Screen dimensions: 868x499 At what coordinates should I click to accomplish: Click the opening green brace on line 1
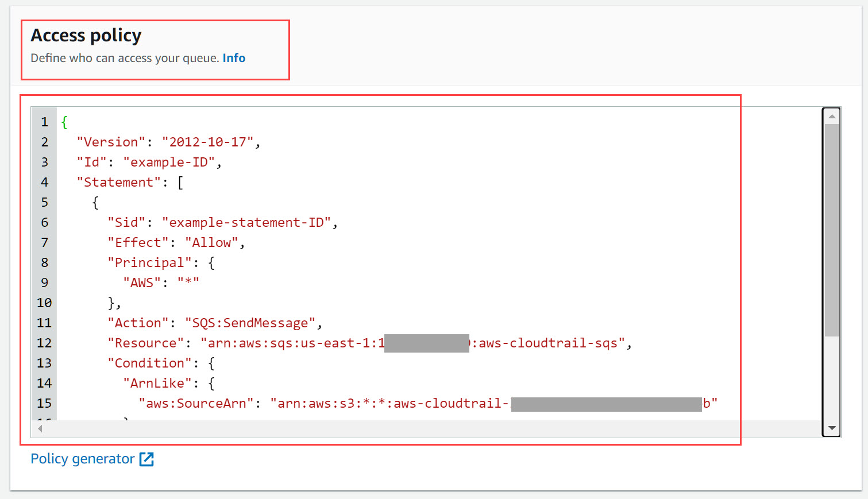[x=64, y=122]
